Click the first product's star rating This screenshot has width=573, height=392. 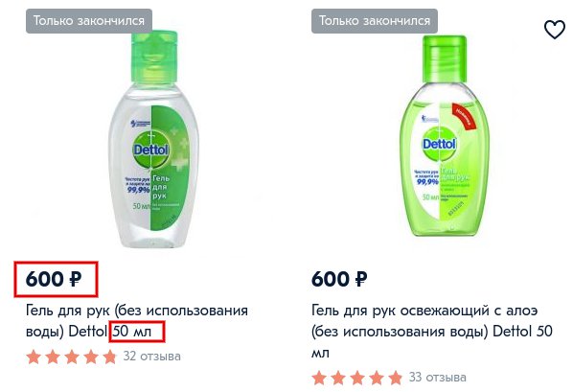71,357
